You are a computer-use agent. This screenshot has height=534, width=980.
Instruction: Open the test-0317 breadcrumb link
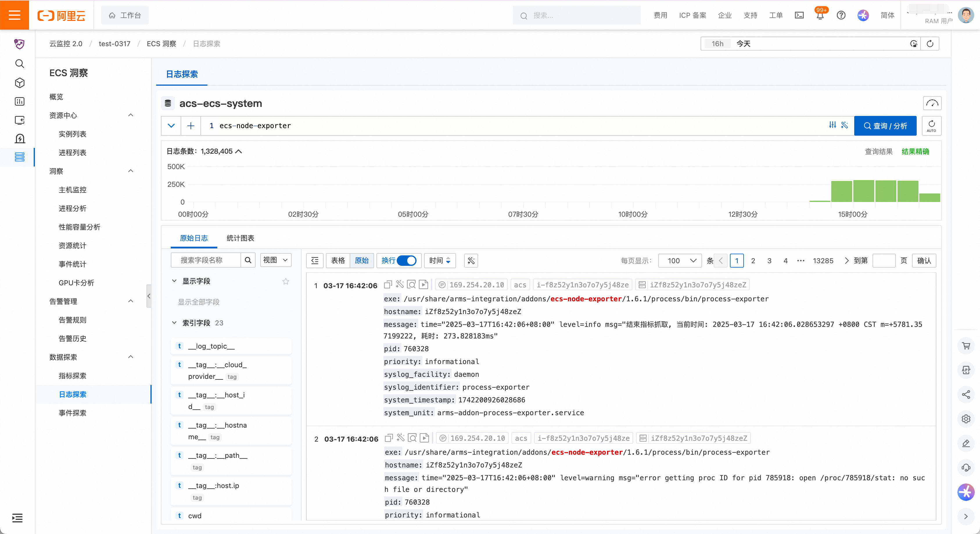coord(114,44)
